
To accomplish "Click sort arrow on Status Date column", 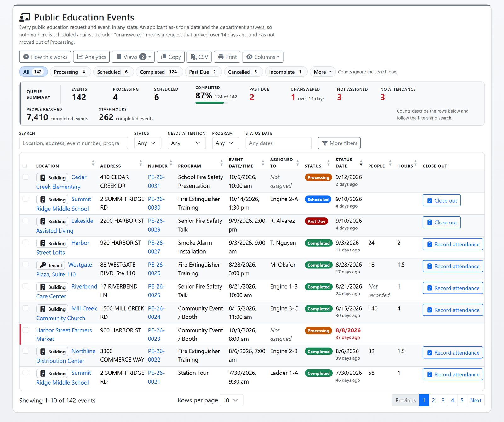I will (361, 163).
